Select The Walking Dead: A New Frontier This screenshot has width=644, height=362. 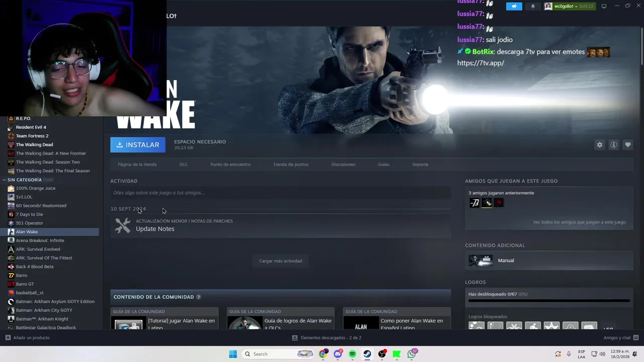51,153
